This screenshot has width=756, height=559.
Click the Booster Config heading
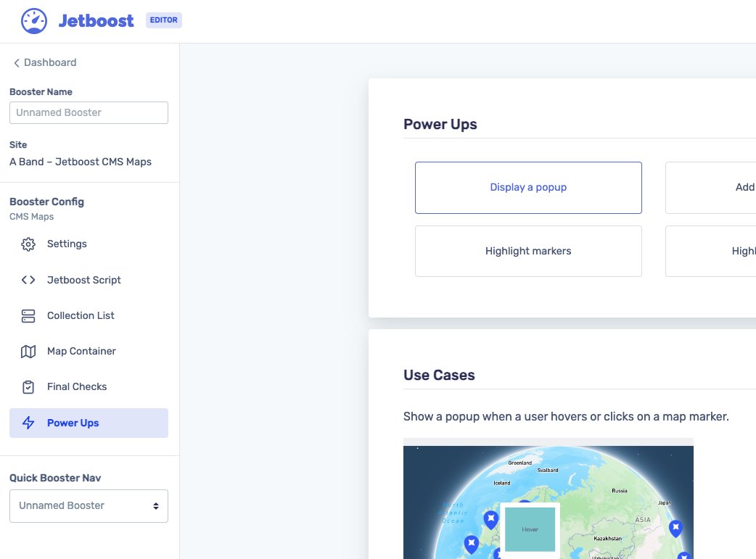pos(46,202)
